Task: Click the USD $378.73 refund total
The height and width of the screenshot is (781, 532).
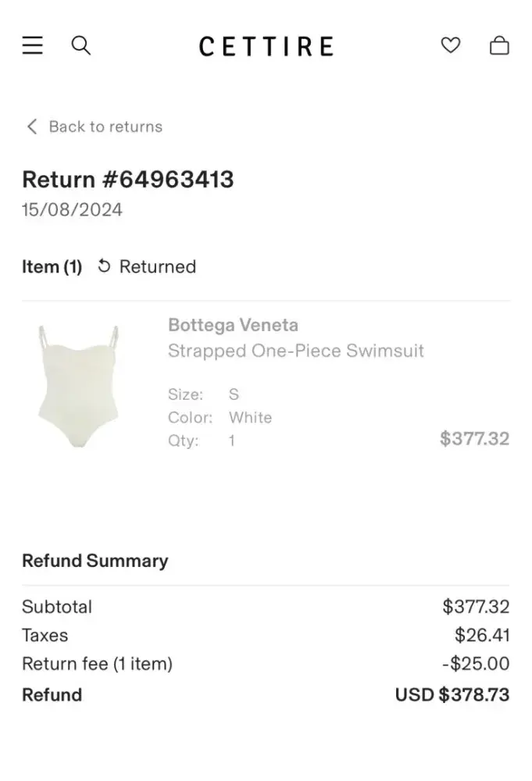Action: pyautogui.click(x=452, y=694)
